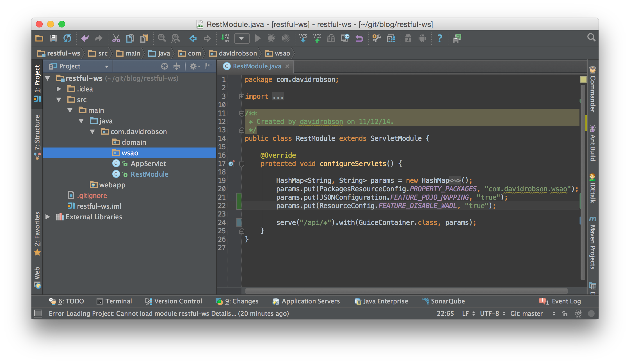Click the Copy toolbar icon

(130, 38)
